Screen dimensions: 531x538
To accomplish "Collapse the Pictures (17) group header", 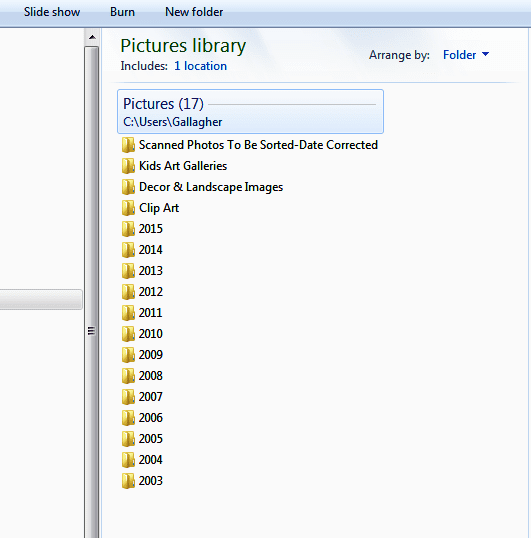I will 250,112.
